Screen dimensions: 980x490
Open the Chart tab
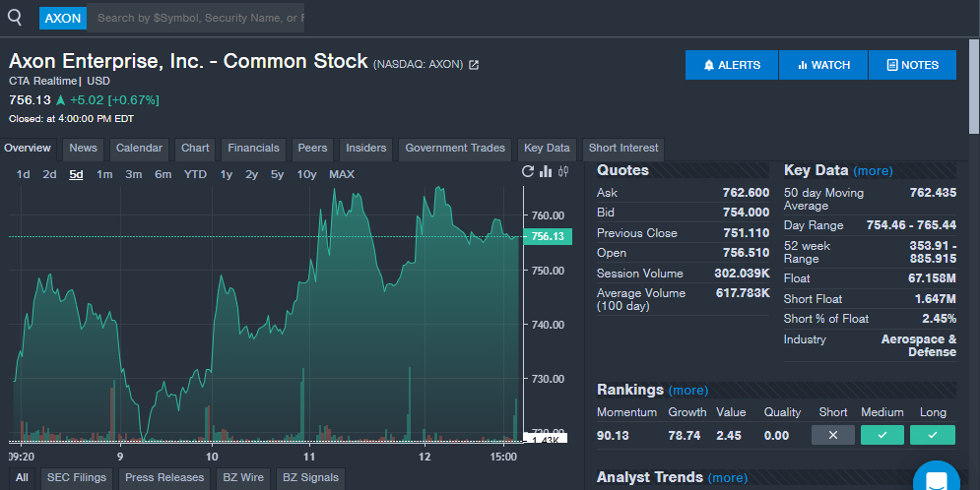click(x=195, y=149)
